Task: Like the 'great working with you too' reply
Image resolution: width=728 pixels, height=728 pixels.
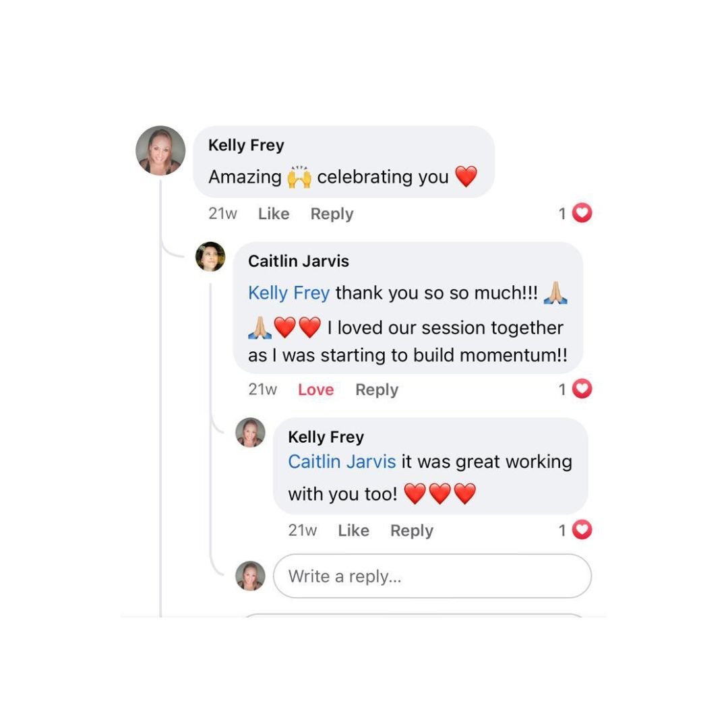Action: click(353, 530)
